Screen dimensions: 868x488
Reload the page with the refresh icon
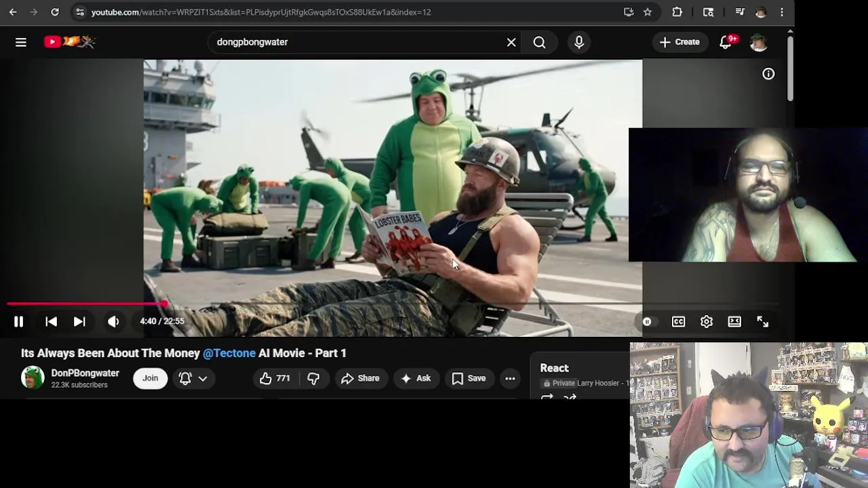[55, 12]
